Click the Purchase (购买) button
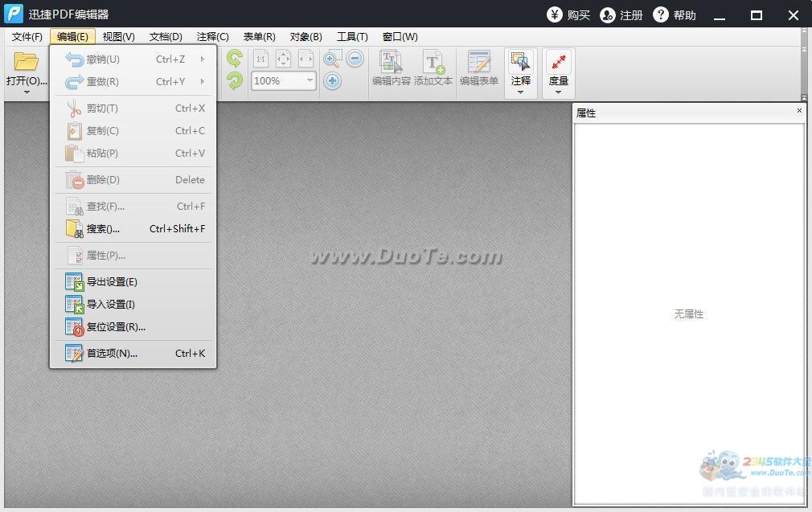This screenshot has height=512, width=812. pyautogui.click(x=568, y=15)
